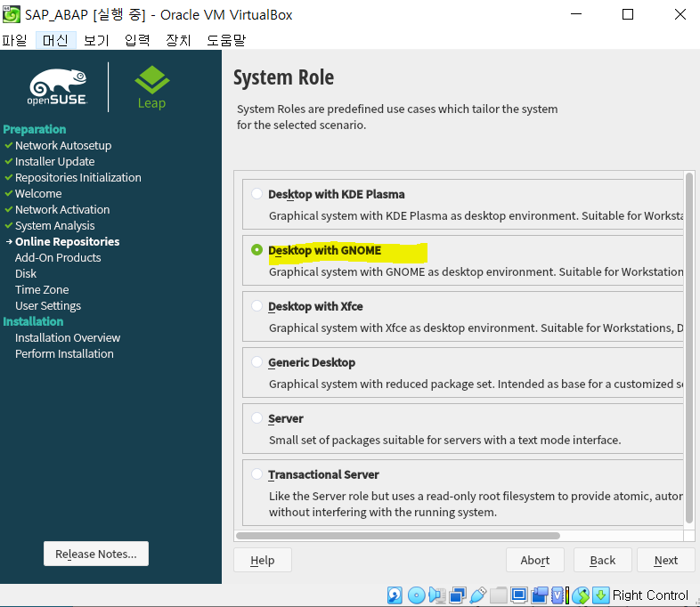Viewport: 700px width, 607px height.
Task: Click Disk step in sidebar
Action: point(26,274)
